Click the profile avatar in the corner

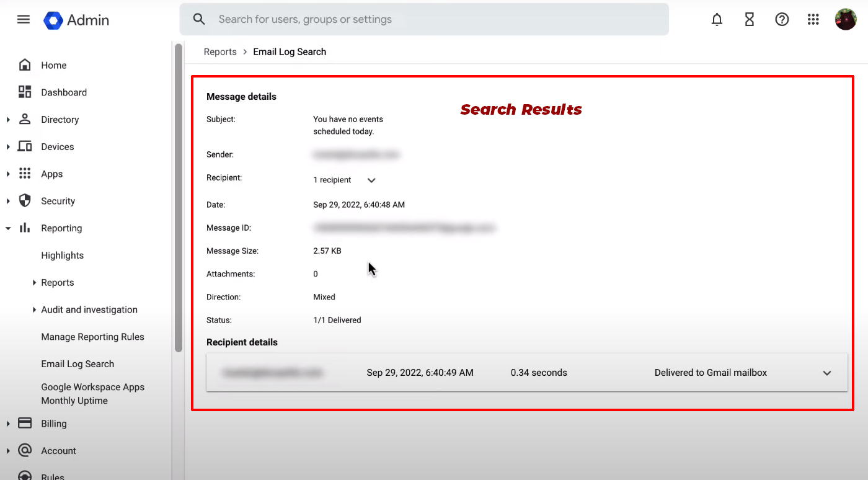(846, 19)
